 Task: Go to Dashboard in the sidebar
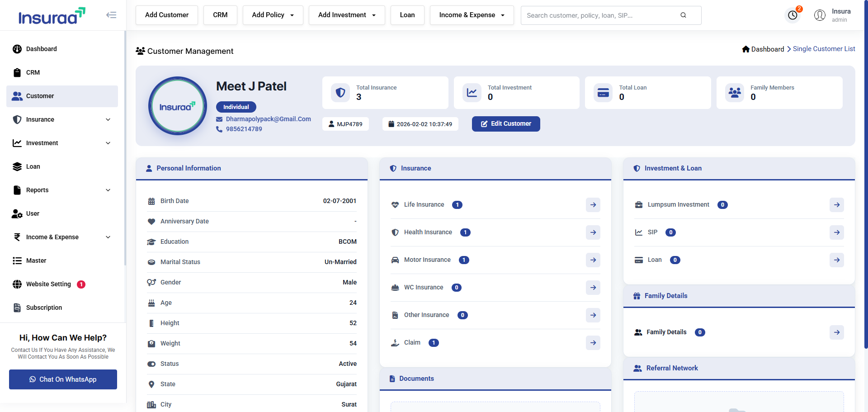point(62,49)
